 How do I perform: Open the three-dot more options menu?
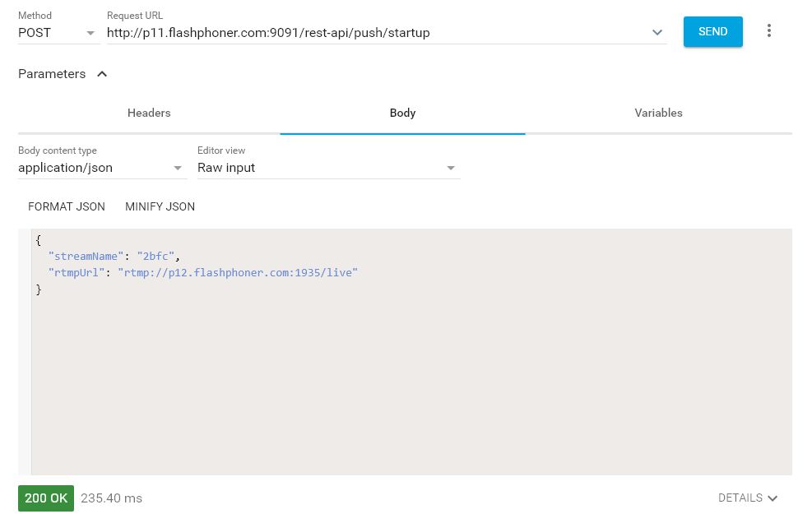(x=769, y=31)
